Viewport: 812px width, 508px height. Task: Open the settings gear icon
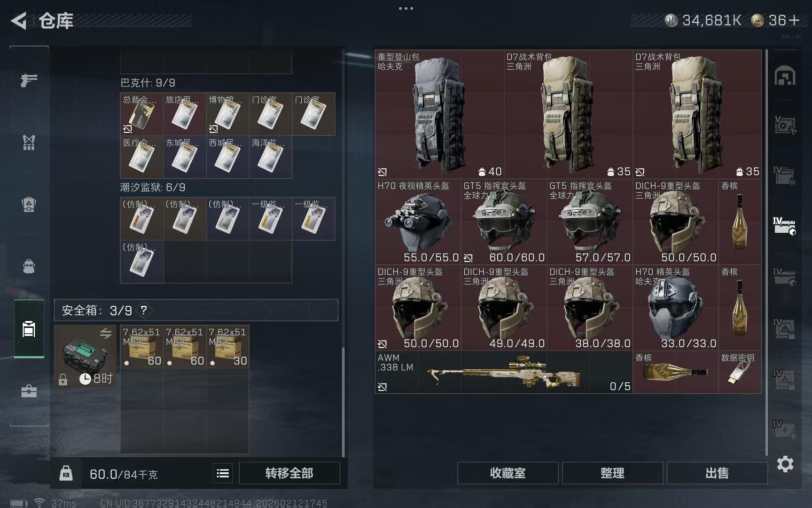785,464
